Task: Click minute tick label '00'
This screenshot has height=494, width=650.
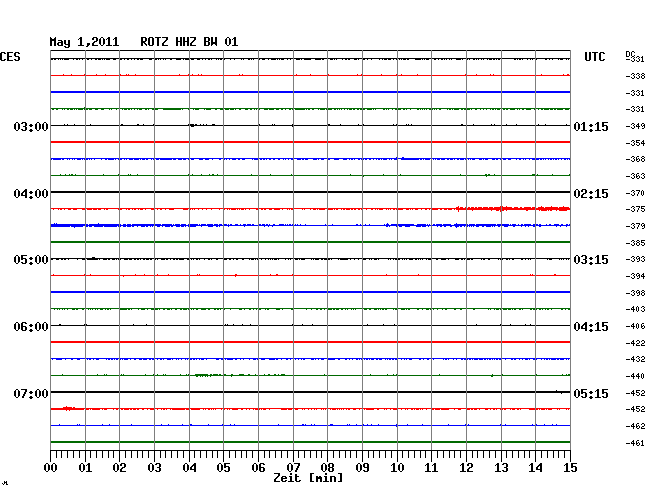Action: 51,468
